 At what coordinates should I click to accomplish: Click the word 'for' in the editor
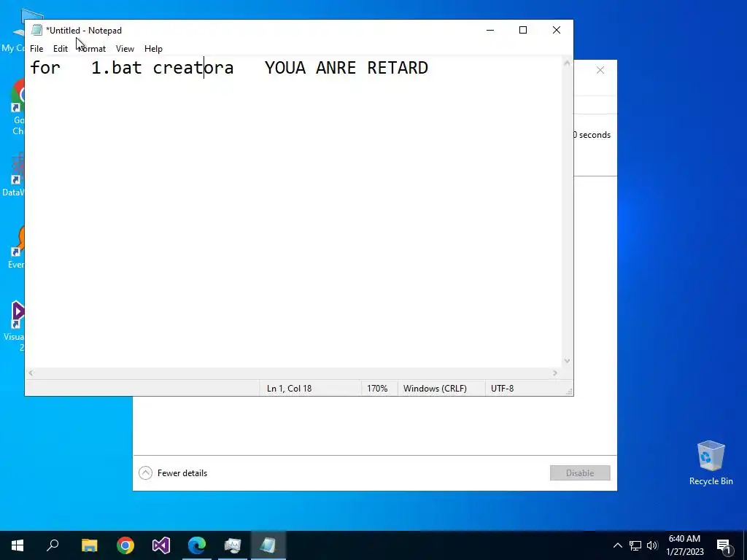point(45,68)
